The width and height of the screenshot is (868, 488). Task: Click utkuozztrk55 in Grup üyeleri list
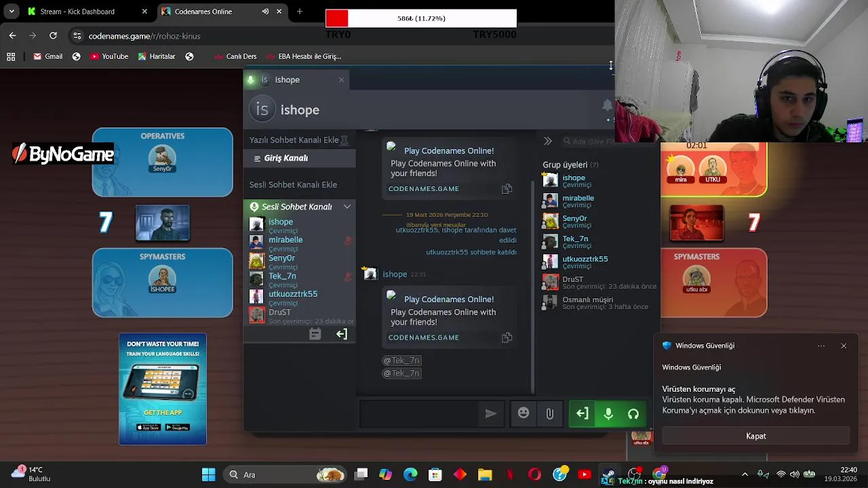[585, 259]
